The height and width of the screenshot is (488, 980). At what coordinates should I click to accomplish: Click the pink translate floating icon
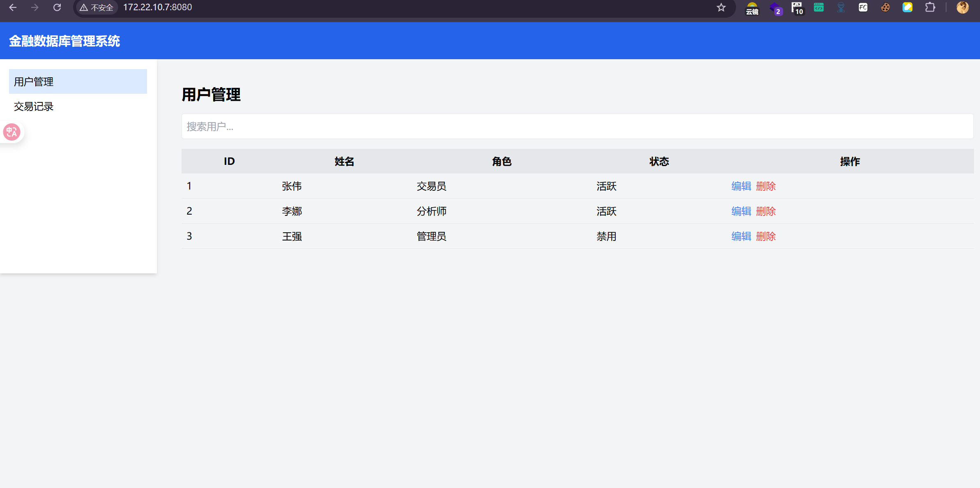[x=12, y=132]
